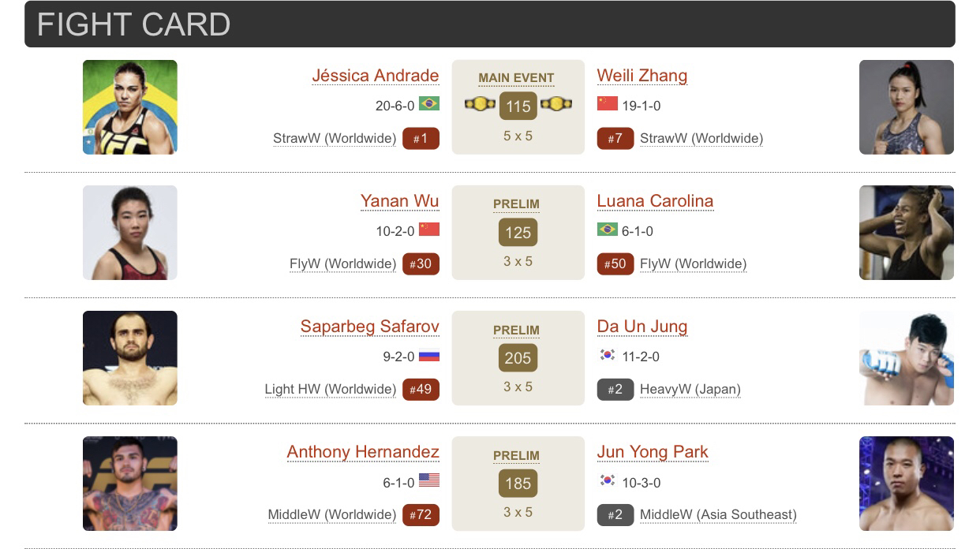Click Saparbeg Safarov's Russia flag icon
Viewport: 980px width, 549px height.
coord(429,355)
